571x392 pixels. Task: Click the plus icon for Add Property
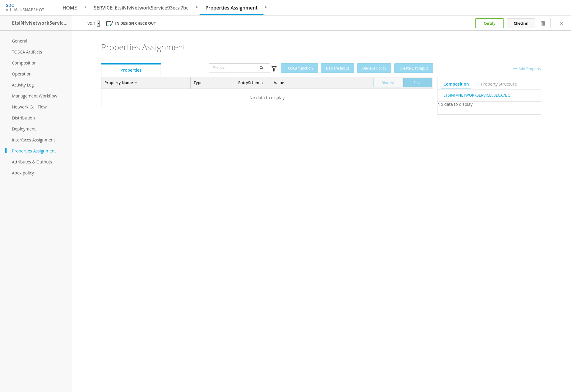515,68
